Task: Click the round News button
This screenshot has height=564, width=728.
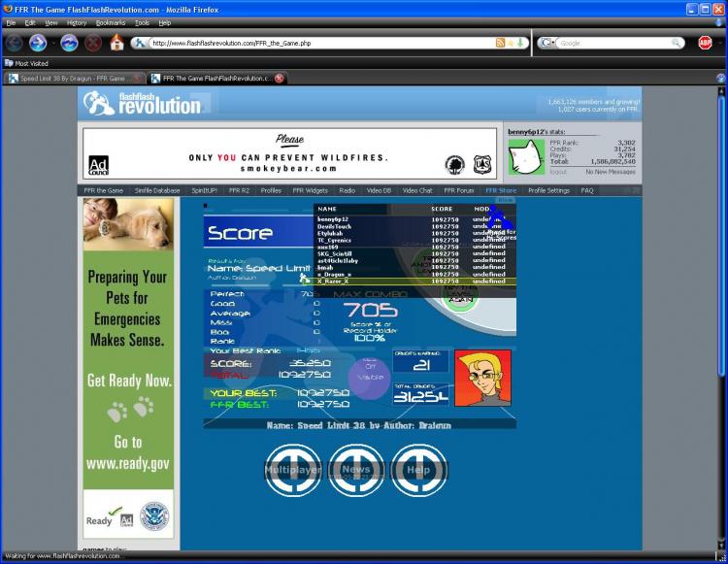Action: (x=356, y=470)
